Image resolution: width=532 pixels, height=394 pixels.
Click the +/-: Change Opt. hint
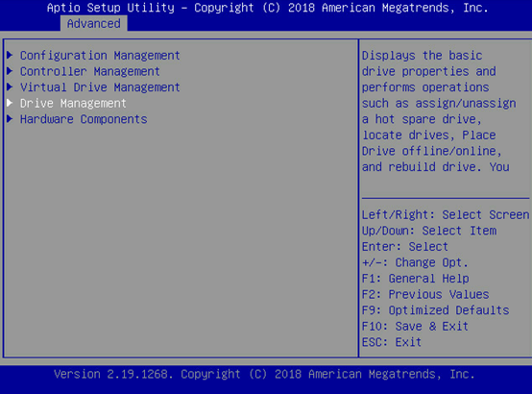tap(415, 262)
